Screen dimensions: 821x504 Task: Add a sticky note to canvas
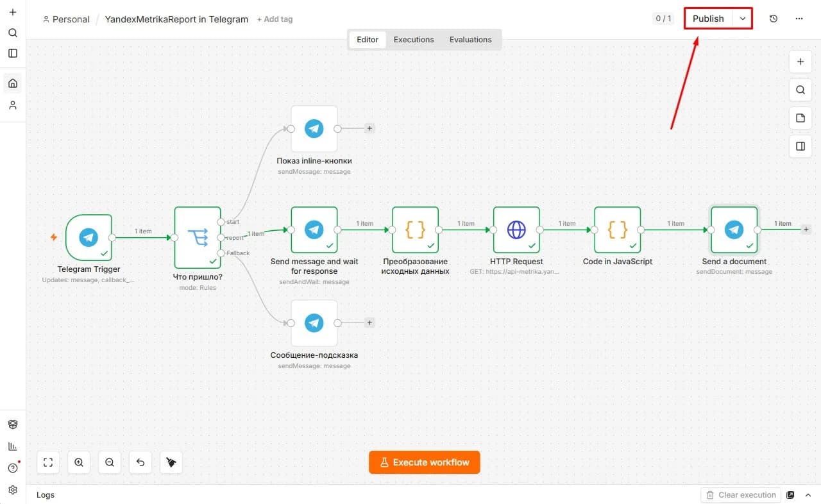800,118
